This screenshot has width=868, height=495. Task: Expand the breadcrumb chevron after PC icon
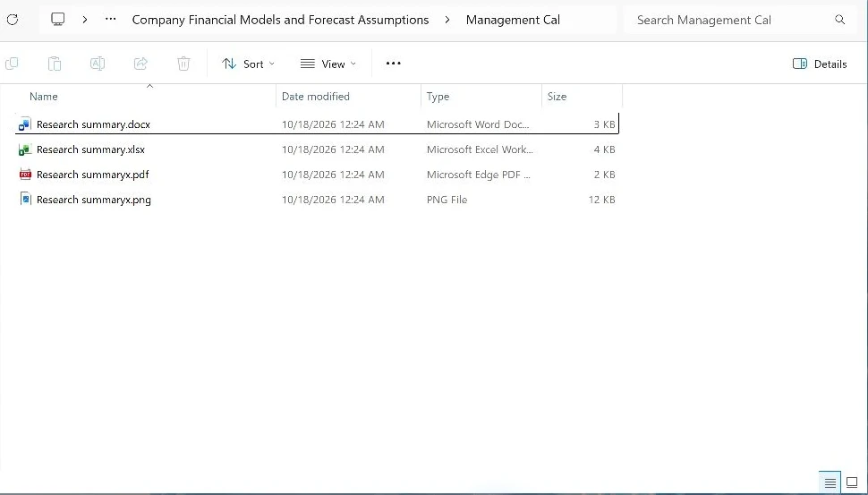pos(85,20)
